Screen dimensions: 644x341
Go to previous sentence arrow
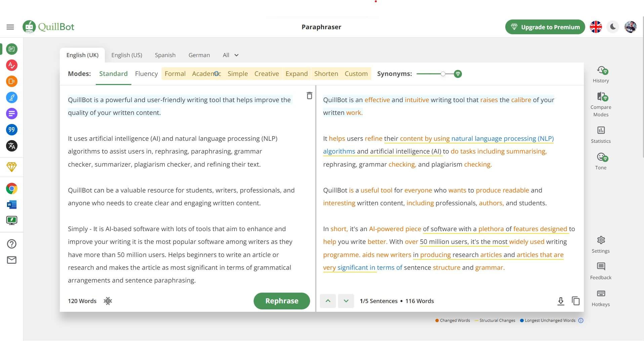(x=328, y=301)
